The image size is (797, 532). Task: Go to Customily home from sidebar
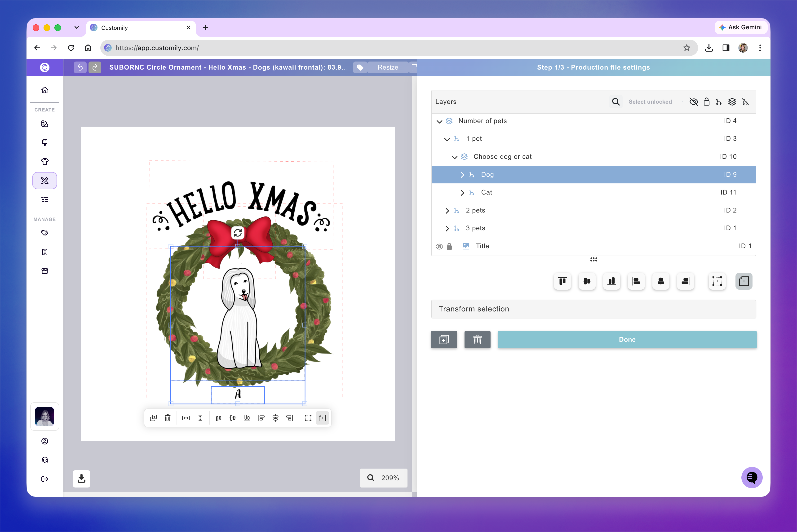click(45, 90)
